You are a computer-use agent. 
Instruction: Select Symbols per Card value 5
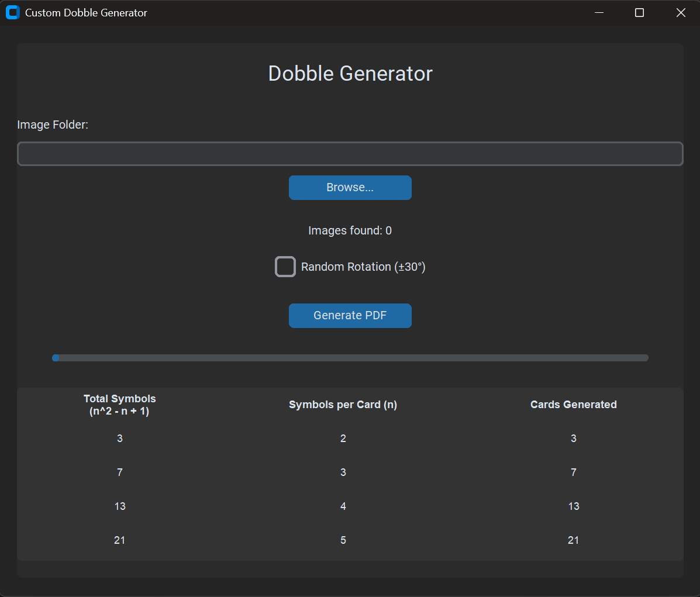343,540
